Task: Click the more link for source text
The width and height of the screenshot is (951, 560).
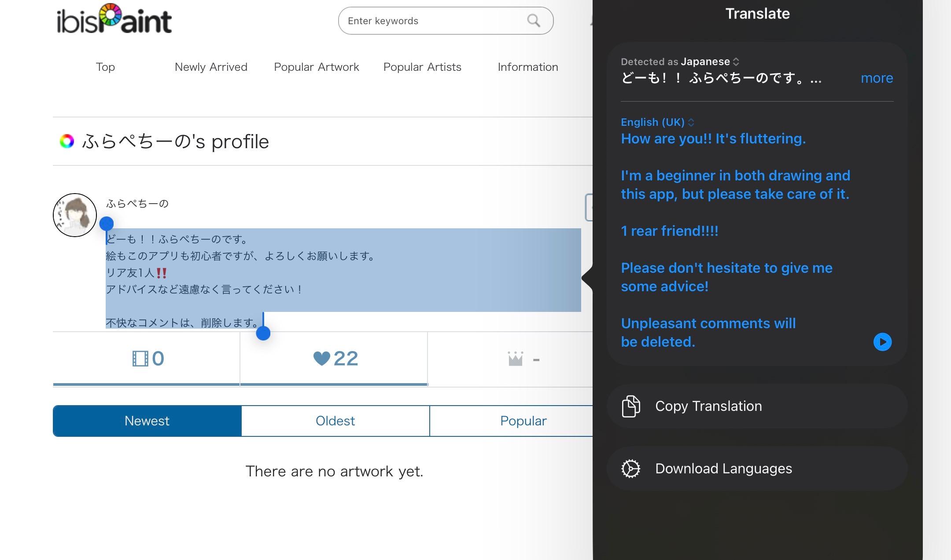Action: 877,78
